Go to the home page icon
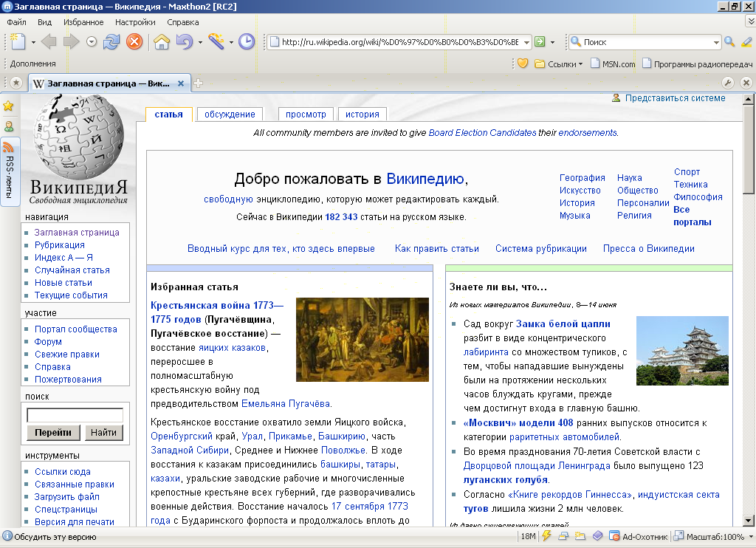756x548 pixels. [x=162, y=41]
